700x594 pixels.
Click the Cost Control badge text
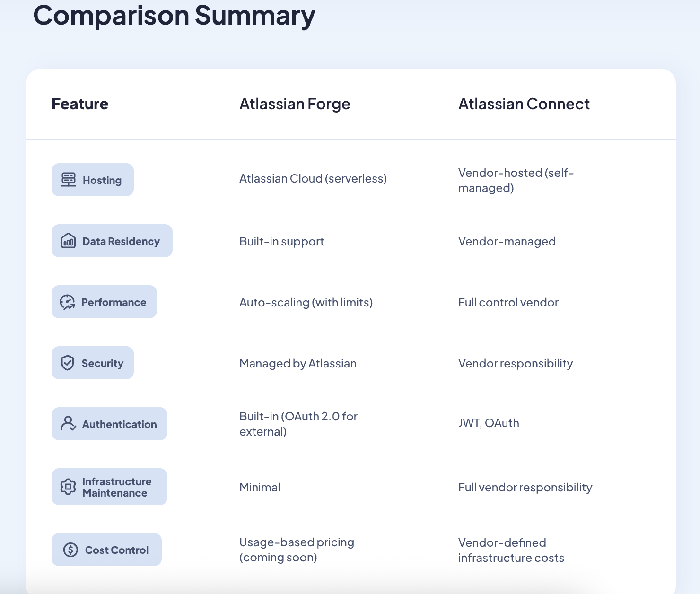[x=117, y=550]
